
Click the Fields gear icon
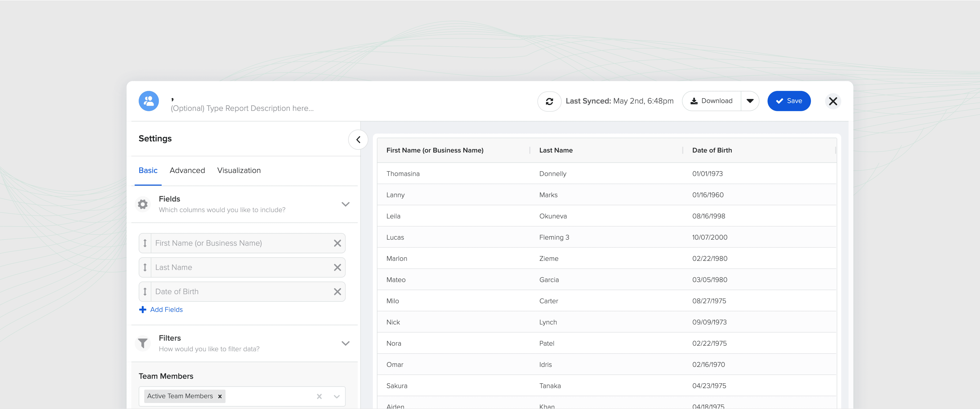click(x=143, y=204)
